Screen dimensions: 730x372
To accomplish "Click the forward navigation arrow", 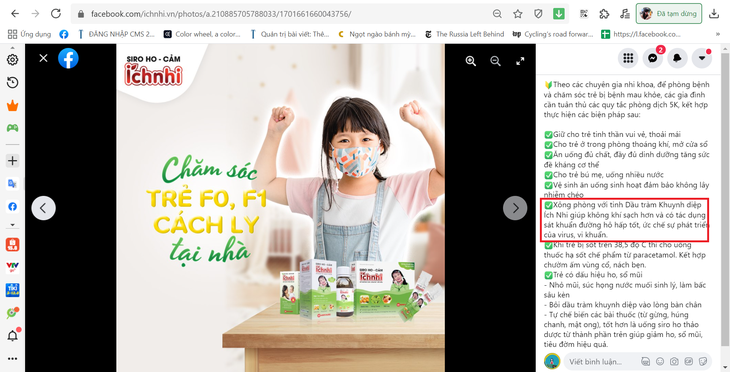I will click(35, 14).
